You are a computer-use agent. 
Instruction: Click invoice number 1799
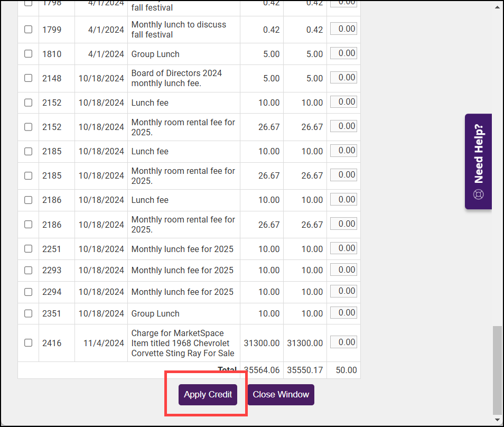pyautogui.click(x=52, y=30)
